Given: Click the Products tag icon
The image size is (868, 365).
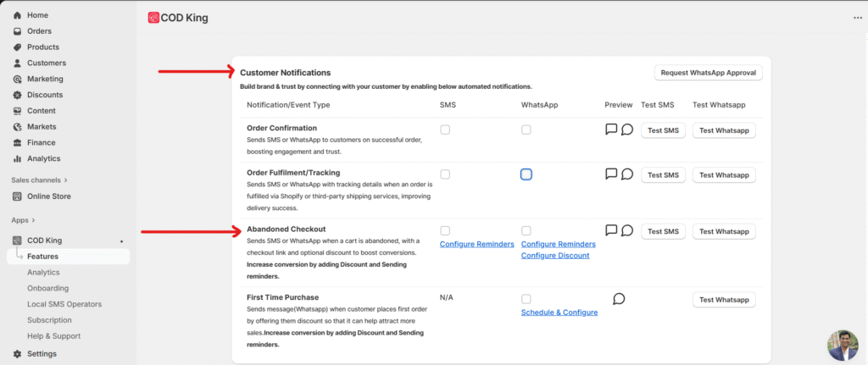Looking at the screenshot, I should pyautogui.click(x=18, y=47).
